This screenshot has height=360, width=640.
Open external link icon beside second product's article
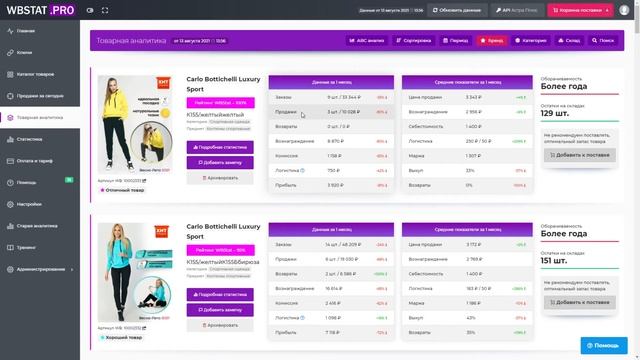point(144,328)
